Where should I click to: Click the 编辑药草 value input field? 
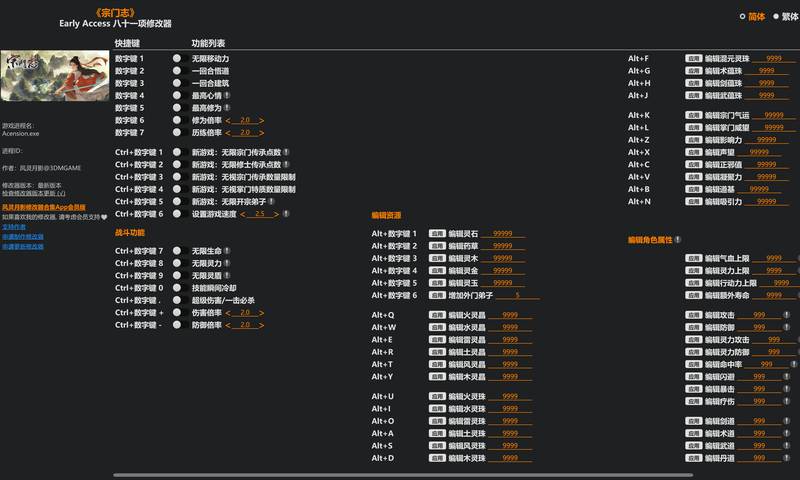pyautogui.click(x=503, y=246)
